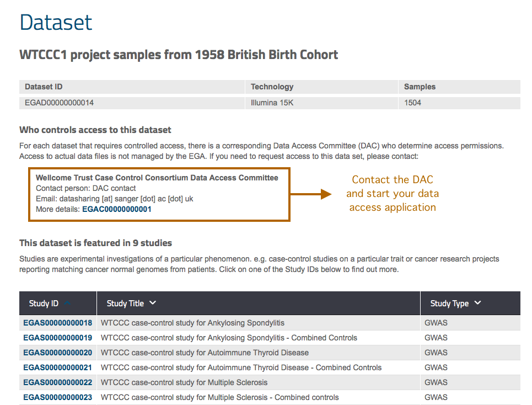Visit the EGAS00000000023 study page
The height and width of the screenshot is (405, 532).
click(x=57, y=397)
